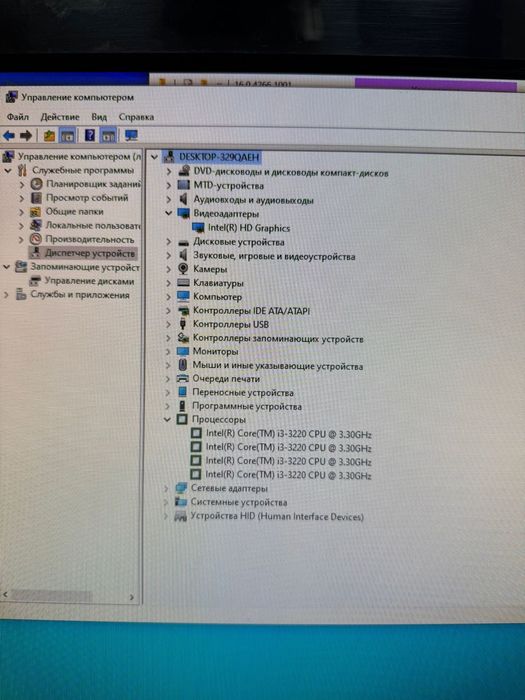Open the Файл menu
This screenshot has width=525, height=700.
(x=18, y=117)
